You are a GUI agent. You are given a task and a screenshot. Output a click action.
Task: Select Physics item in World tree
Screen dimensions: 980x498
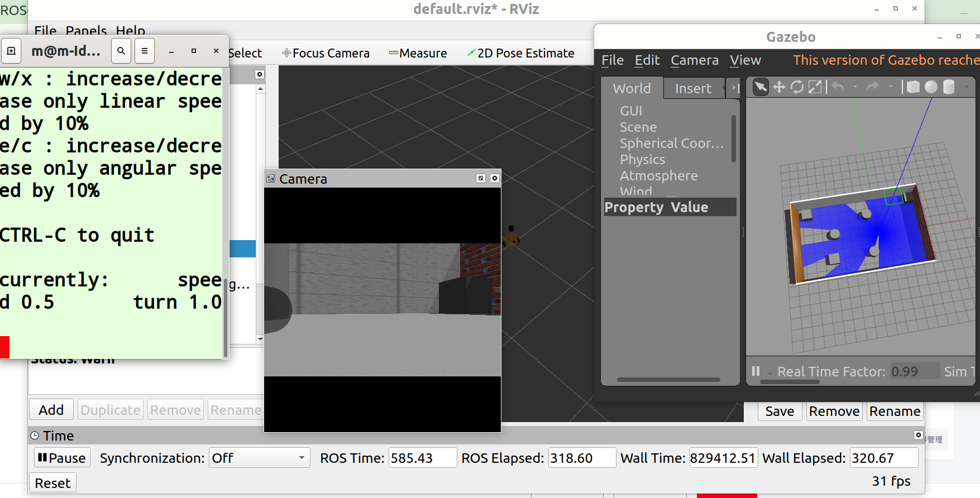point(642,159)
